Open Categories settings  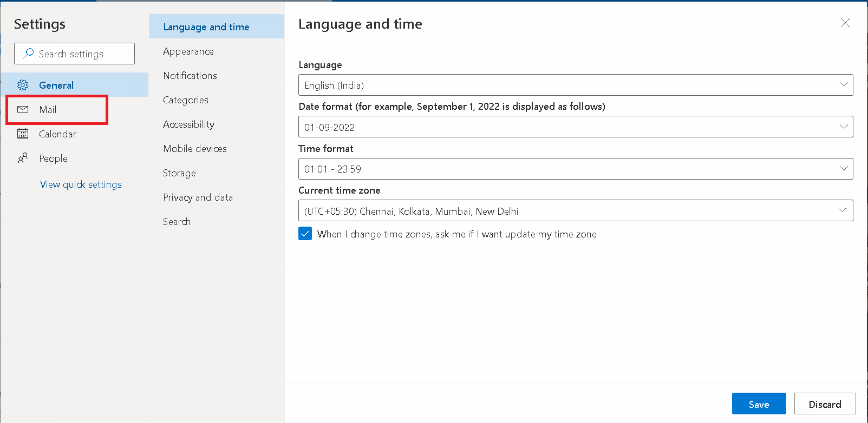217,100
